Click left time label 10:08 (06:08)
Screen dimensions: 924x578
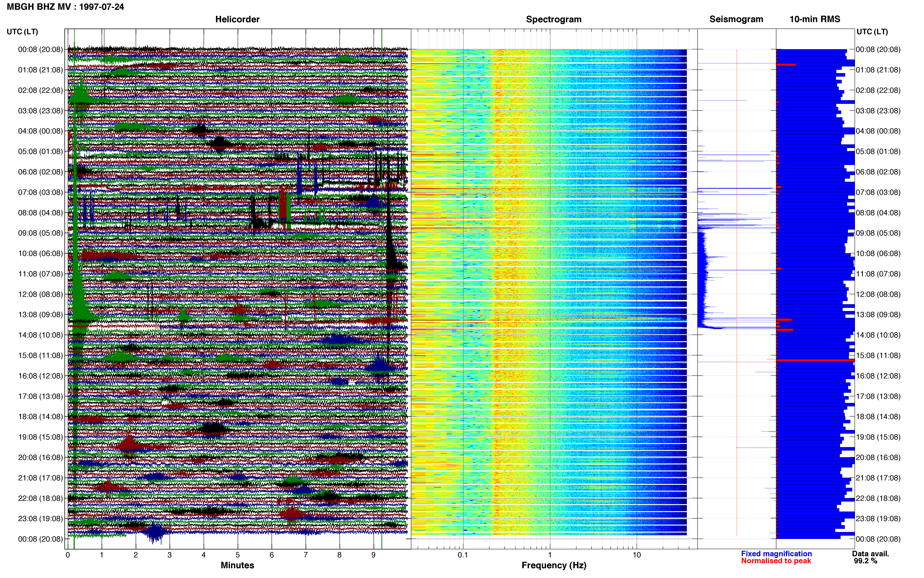41,253
